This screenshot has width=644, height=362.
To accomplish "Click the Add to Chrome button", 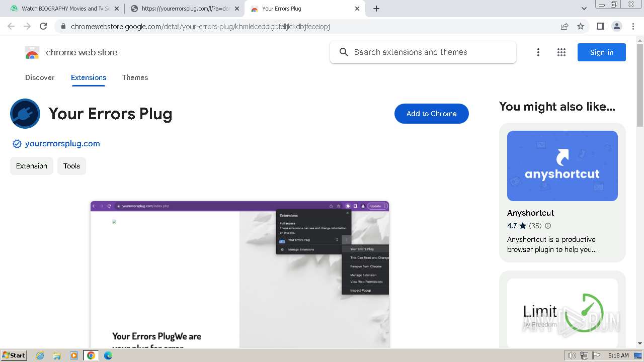I will [x=432, y=114].
